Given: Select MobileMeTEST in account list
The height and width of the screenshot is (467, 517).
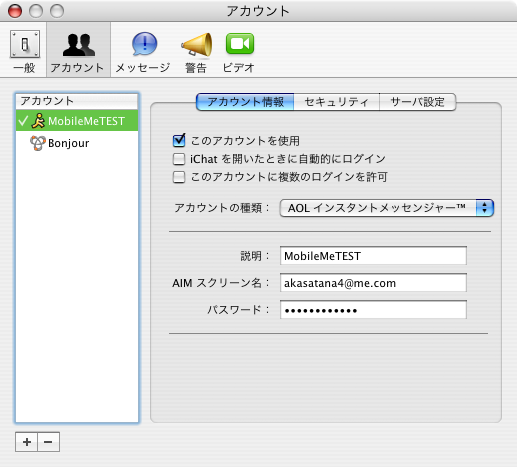Looking at the screenshot, I should pos(77,121).
